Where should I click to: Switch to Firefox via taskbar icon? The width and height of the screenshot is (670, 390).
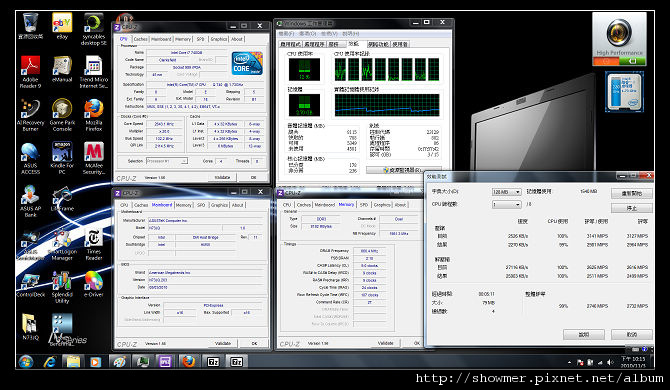click(188, 362)
